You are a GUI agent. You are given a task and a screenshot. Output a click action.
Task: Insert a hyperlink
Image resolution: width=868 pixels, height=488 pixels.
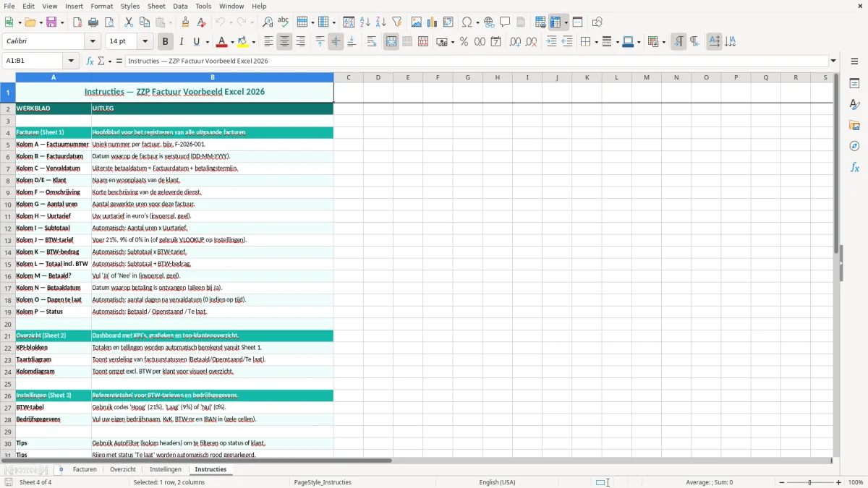tap(489, 22)
